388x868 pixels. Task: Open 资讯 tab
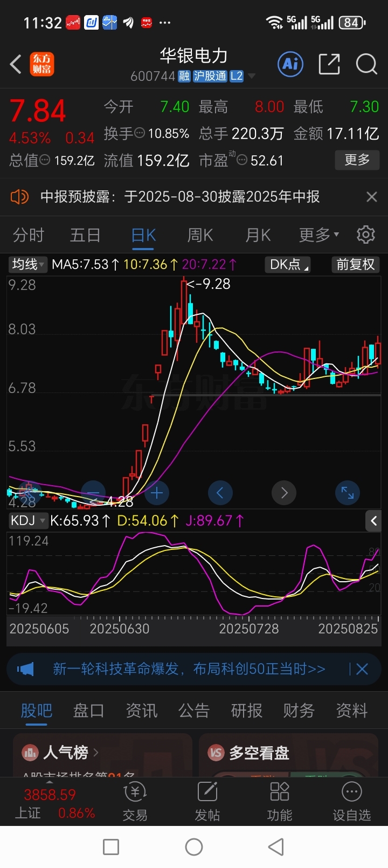141,711
